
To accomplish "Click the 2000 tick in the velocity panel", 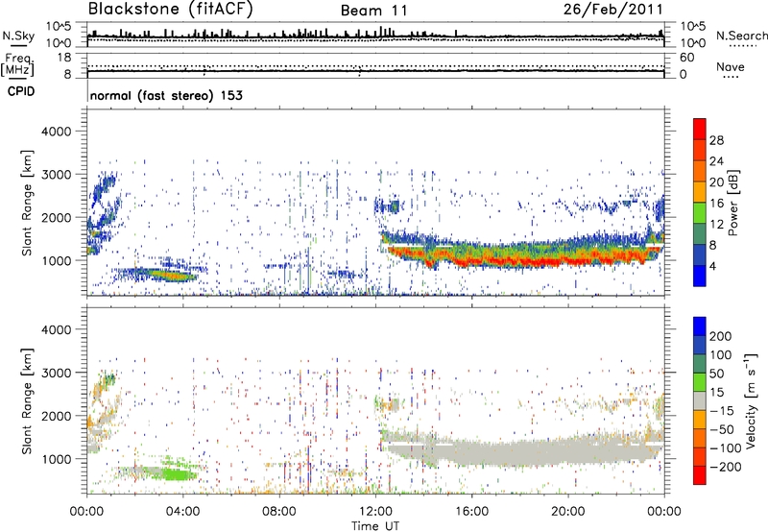I will 56,416.
